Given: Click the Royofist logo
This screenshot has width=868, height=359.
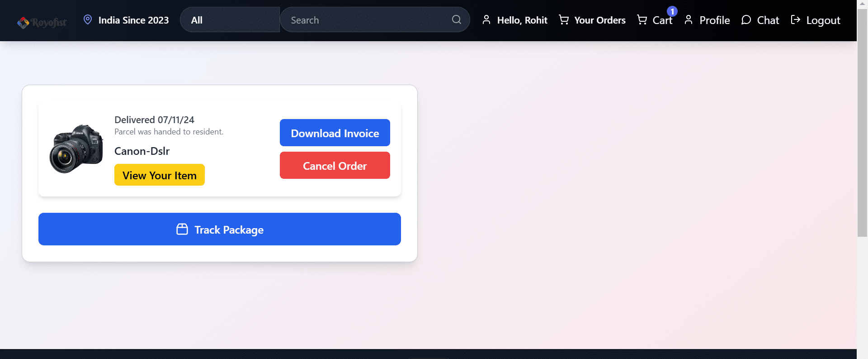Looking at the screenshot, I should 42,22.
